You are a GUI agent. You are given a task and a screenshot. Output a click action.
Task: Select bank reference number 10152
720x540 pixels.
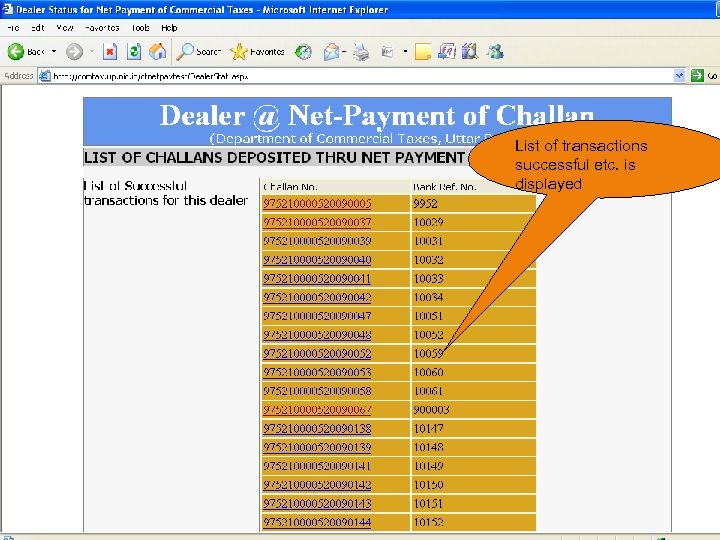coord(428,522)
